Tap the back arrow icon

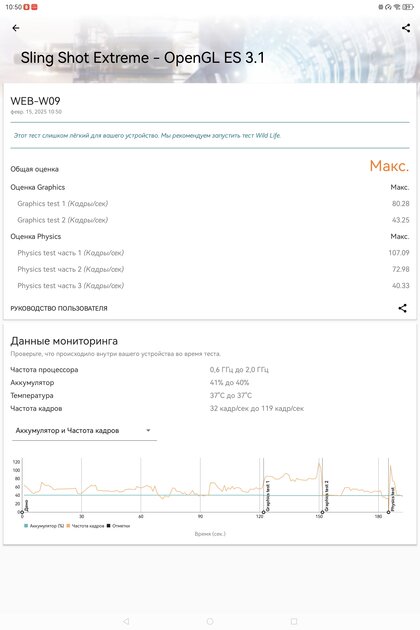point(16,28)
